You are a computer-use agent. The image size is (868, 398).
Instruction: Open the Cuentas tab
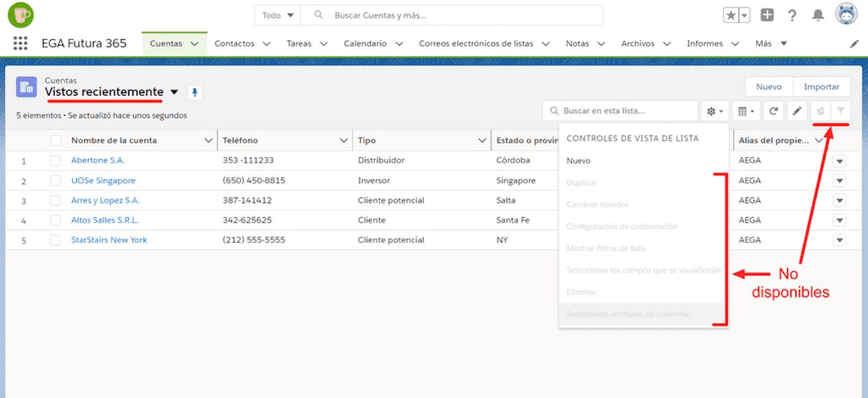pyautogui.click(x=166, y=43)
